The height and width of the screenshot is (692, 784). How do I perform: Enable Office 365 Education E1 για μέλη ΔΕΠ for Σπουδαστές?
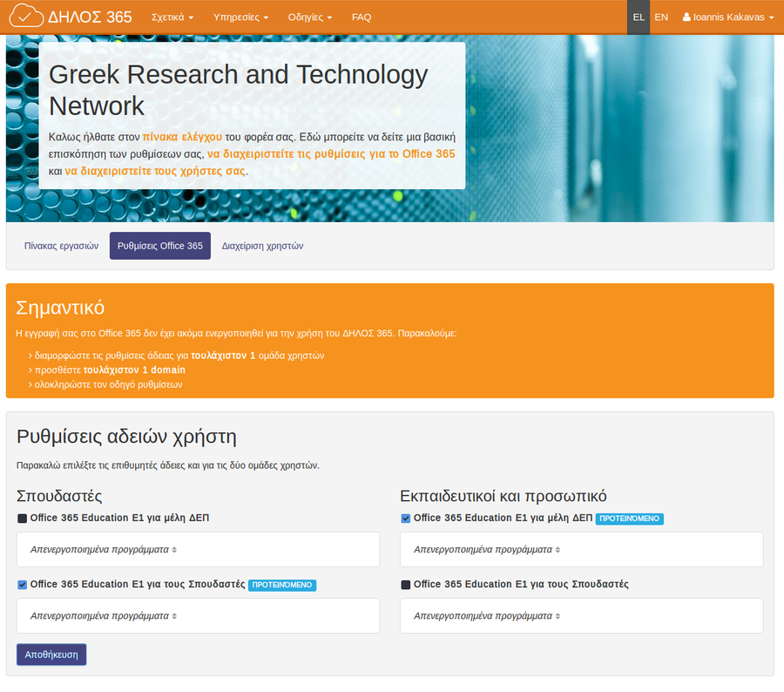23,519
